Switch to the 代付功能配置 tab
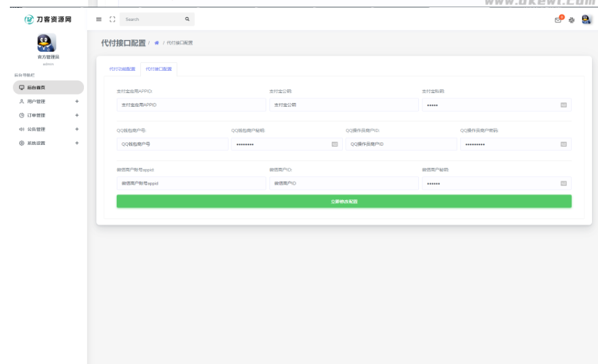This screenshot has height=364, width=598. point(122,69)
